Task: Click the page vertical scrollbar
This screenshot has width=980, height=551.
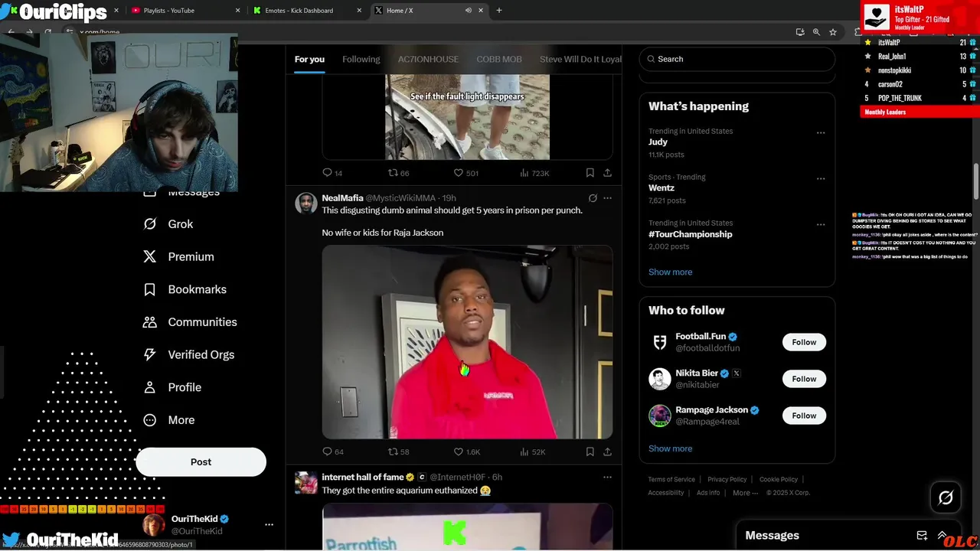Action: pyautogui.click(x=976, y=181)
